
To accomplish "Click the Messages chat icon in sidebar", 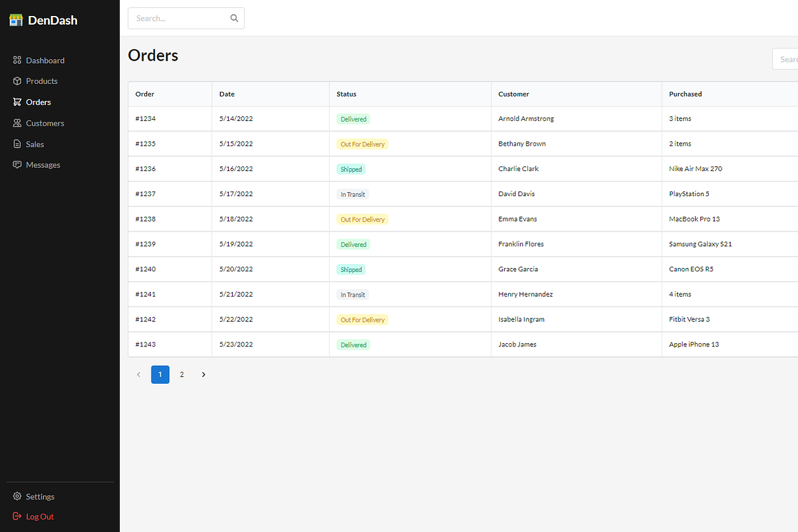I will [x=17, y=165].
